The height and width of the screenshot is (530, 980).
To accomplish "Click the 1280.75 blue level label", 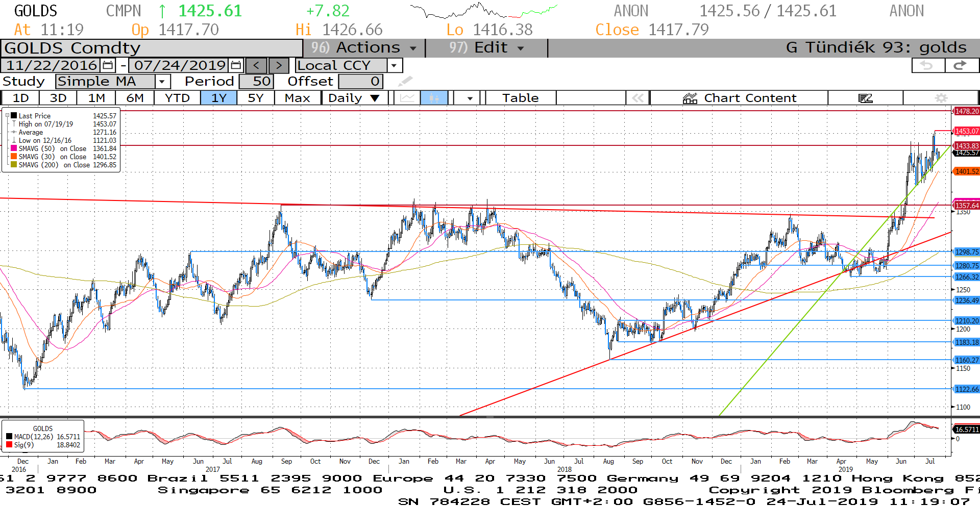I will tap(966, 266).
